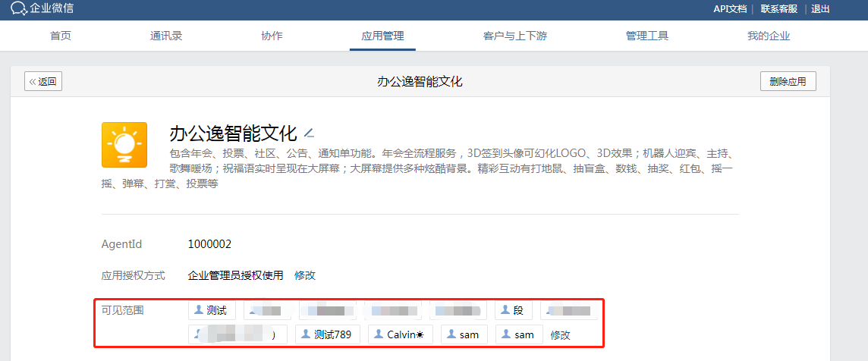Click the 企业管理员授权使用 text
The image size is (868, 361).
236,275
